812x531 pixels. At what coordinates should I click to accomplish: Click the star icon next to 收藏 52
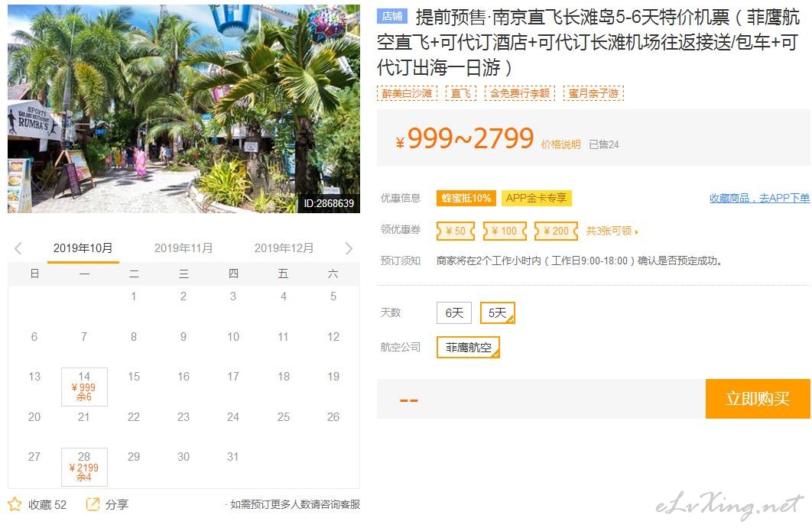pyautogui.click(x=15, y=503)
